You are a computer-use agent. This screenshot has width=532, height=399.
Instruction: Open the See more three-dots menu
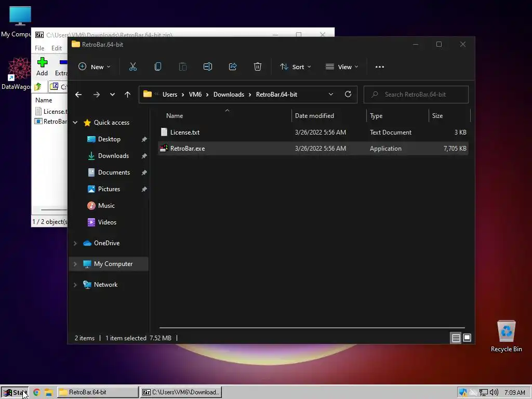(x=380, y=67)
